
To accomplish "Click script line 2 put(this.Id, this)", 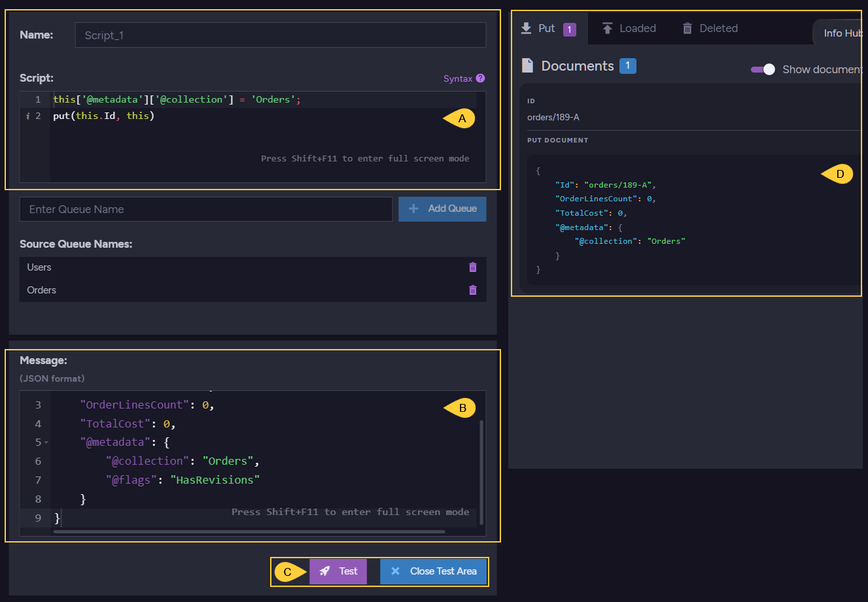I will 103,116.
